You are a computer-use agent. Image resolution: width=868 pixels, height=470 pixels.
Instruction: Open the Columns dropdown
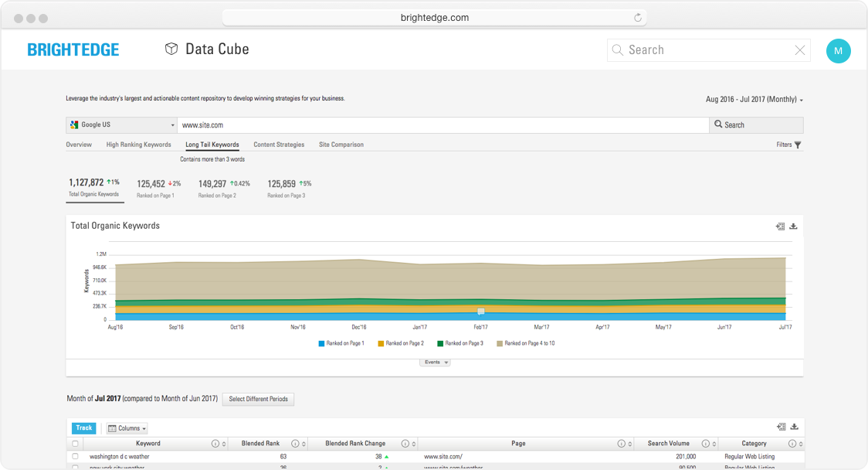click(127, 428)
